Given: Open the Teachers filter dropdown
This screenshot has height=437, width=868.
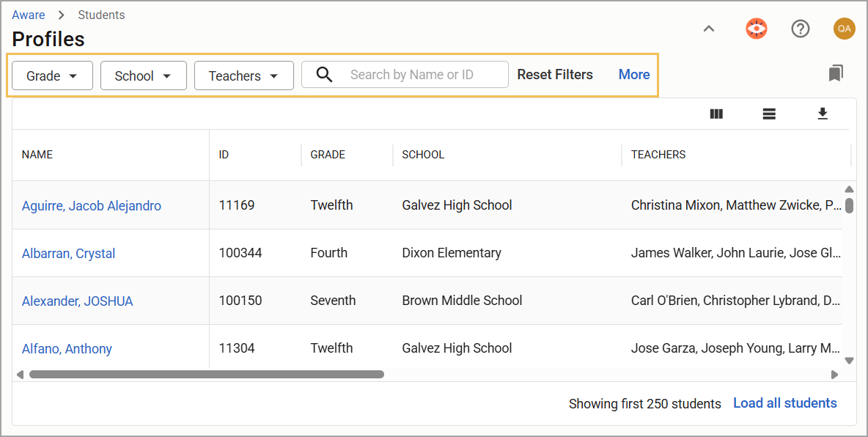Looking at the screenshot, I should tap(243, 76).
